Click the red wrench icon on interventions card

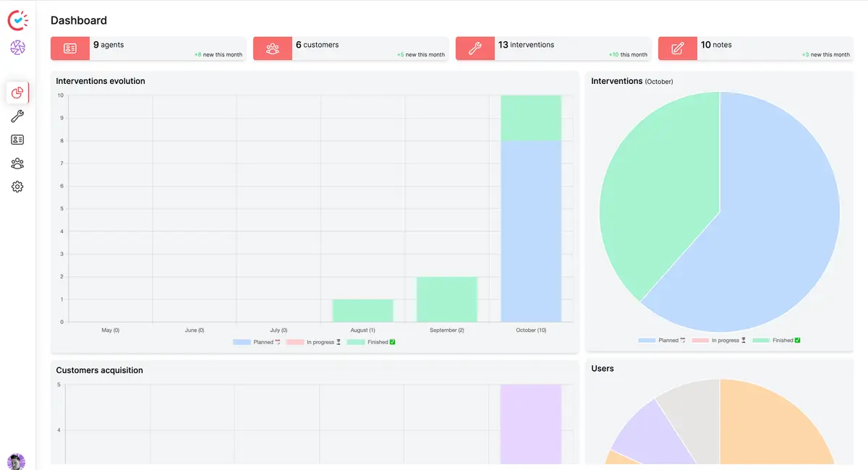475,48
